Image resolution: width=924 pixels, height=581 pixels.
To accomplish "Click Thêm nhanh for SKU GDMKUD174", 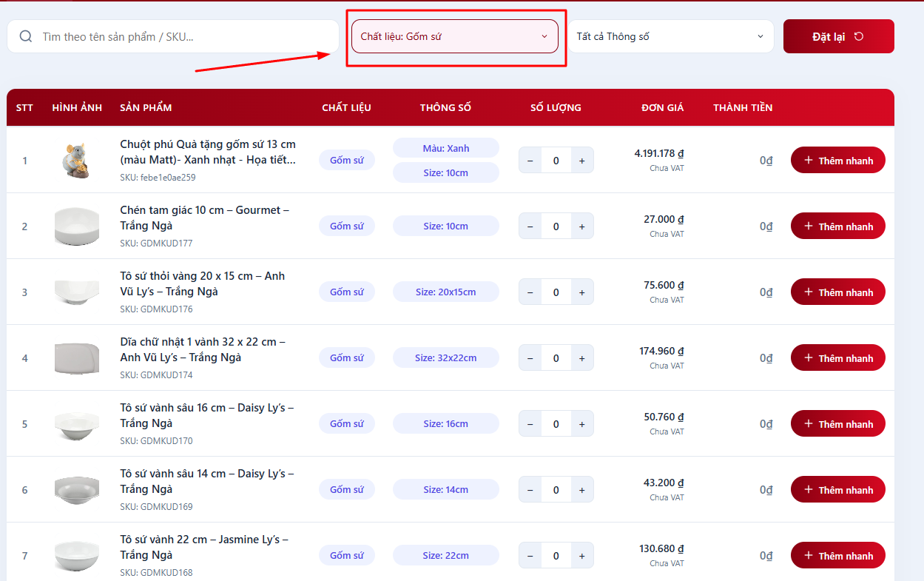I will pos(837,358).
